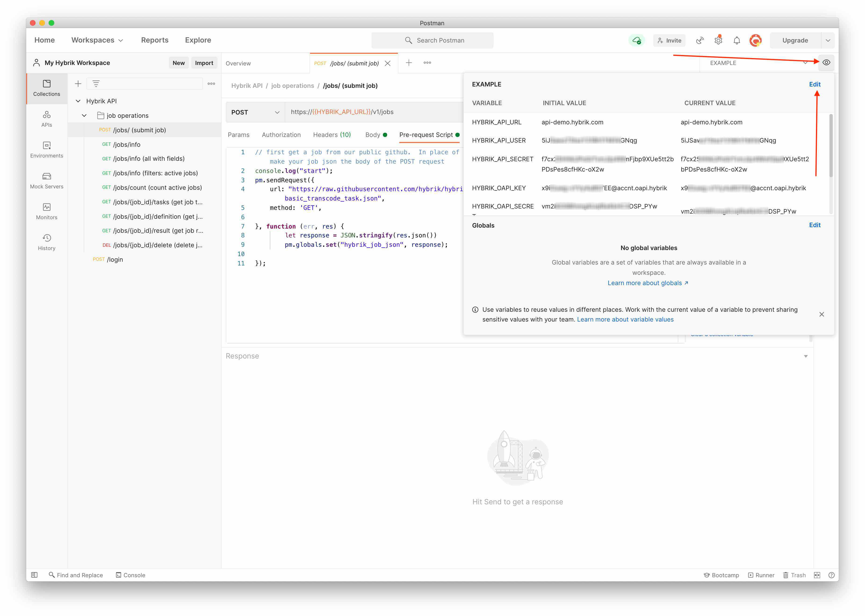Image resolution: width=865 pixels, height=616 pixels.
Task: Click the Import button
Action: 204,63
